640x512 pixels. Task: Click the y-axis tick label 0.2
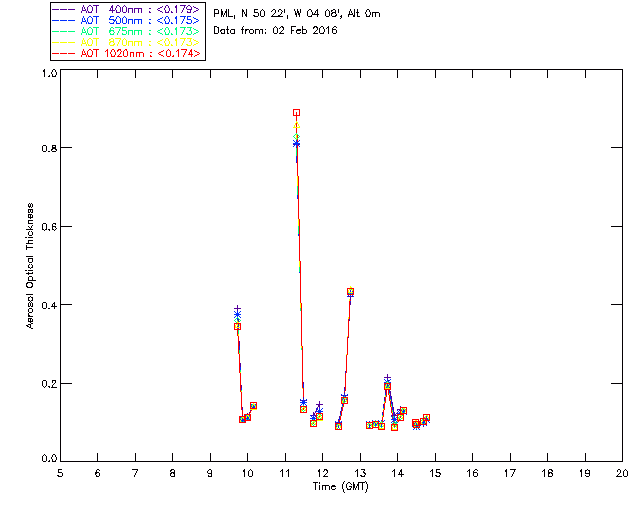[x=49, y=384]
